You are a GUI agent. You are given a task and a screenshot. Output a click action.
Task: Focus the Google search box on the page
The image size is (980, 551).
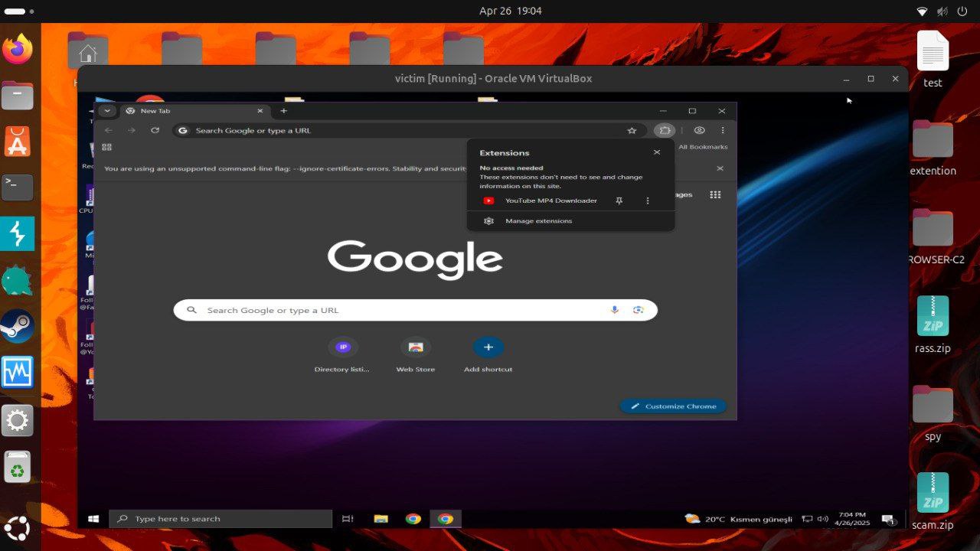coord(416,310)
